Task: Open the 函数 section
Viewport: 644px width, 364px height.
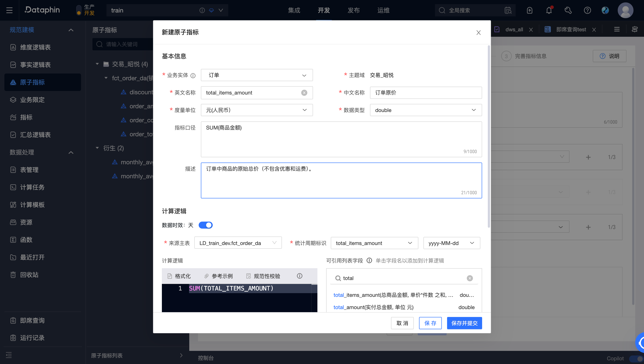Action: pos(26,240)
